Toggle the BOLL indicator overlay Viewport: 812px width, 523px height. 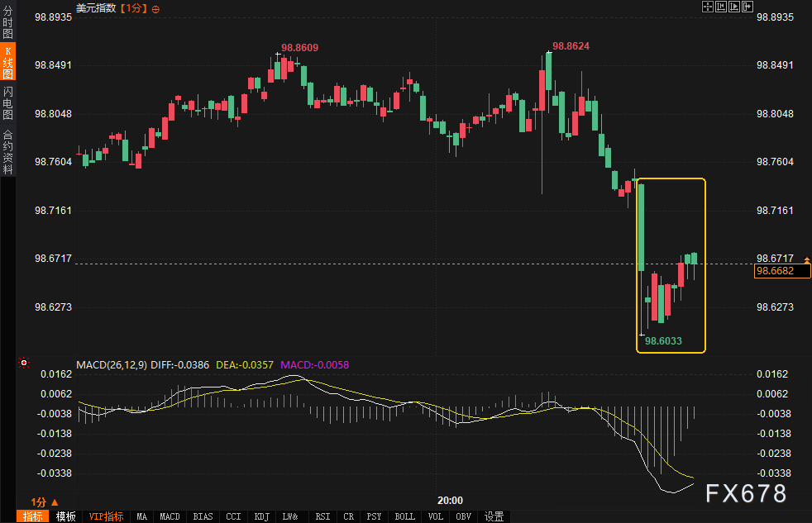point(404,516)
